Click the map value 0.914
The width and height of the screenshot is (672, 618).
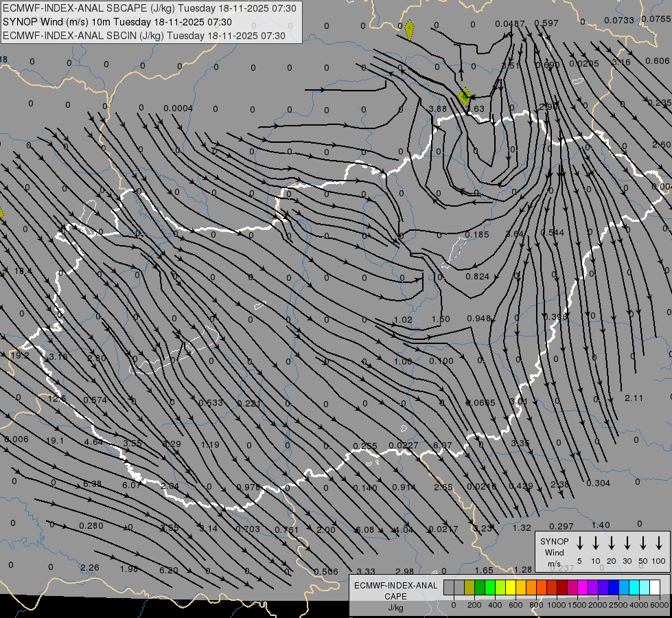tap(404, 488)
